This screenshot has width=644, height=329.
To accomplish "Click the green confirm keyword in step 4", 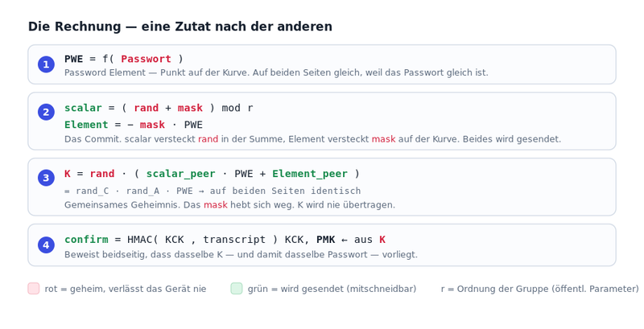I will pos(86,240).
